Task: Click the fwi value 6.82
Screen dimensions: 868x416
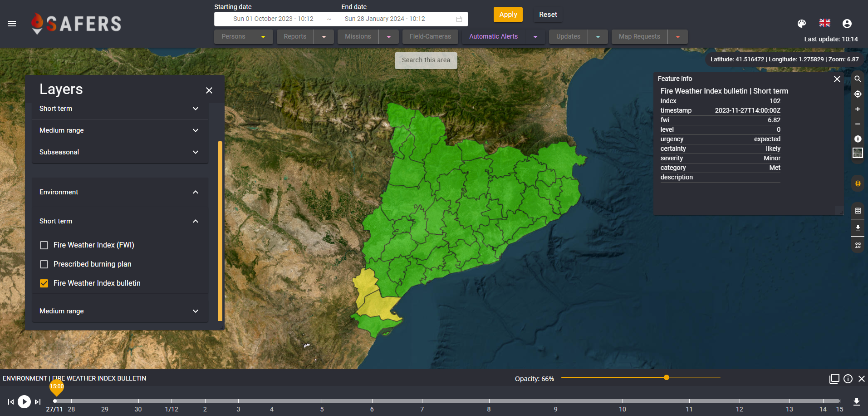Action: pos(774,120)
